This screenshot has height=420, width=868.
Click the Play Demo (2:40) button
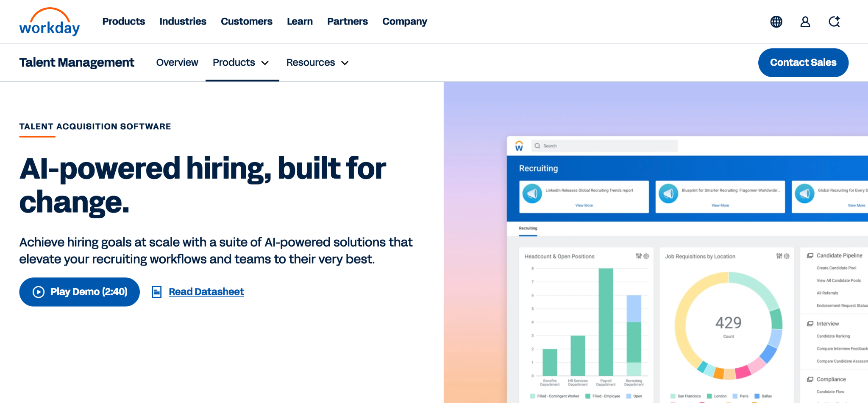80,292
